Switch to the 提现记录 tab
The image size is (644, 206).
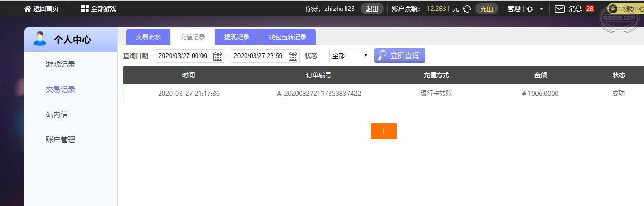pyautogui.click(x=237, y=37)
